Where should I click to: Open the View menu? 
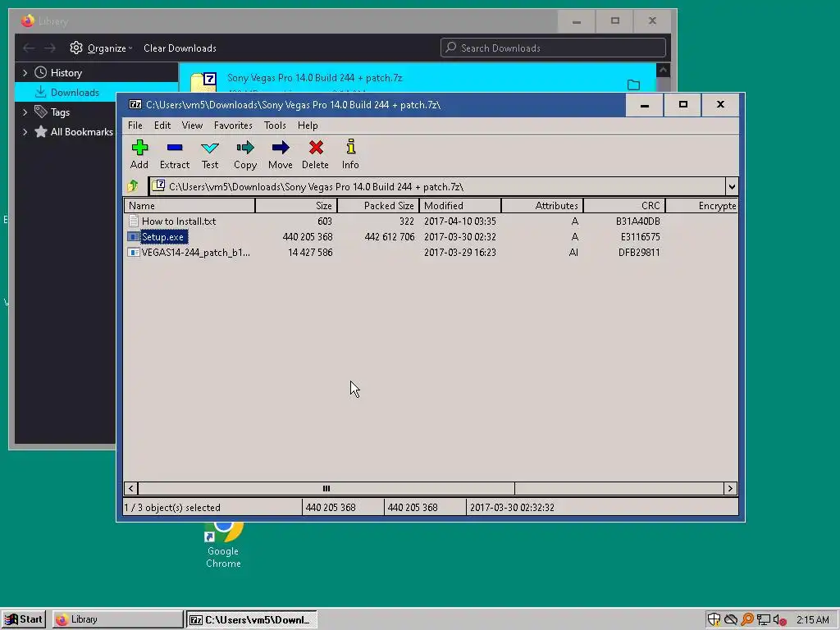pos(192,126)
